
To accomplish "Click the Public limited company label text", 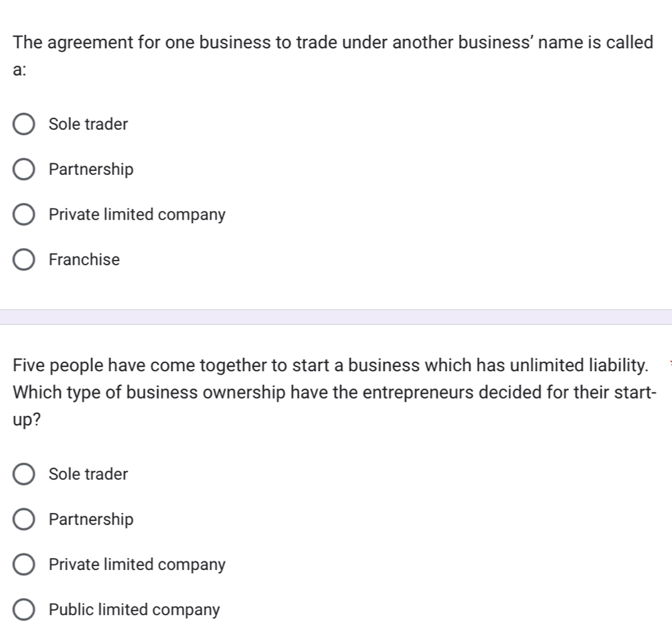I will (x=135, y=610).
